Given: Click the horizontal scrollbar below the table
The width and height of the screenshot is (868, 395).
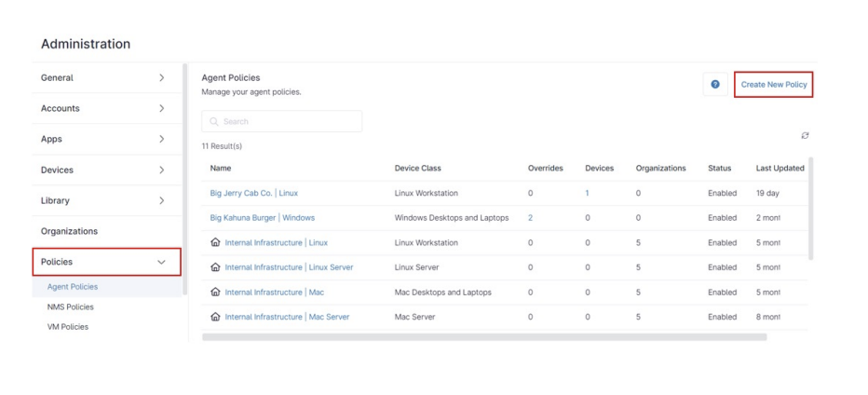Looking at the screenshot, I should 484,337.
